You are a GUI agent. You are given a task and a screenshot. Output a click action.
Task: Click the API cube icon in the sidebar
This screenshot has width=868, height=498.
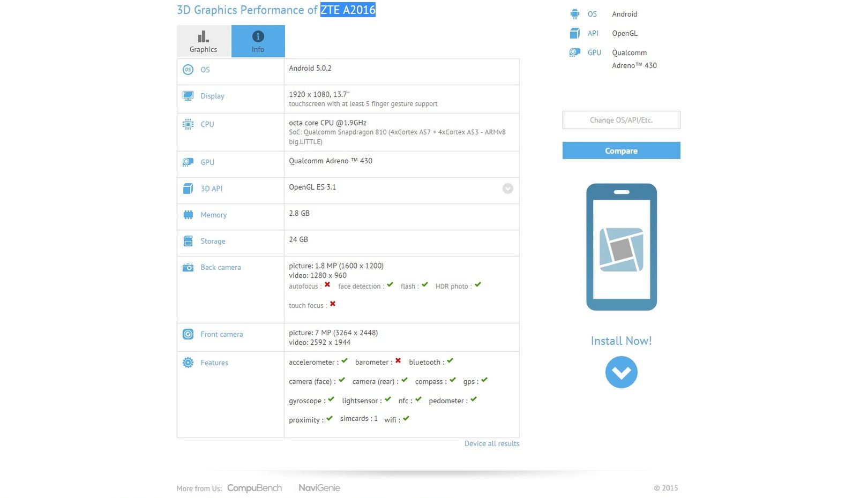click(575, 33)
